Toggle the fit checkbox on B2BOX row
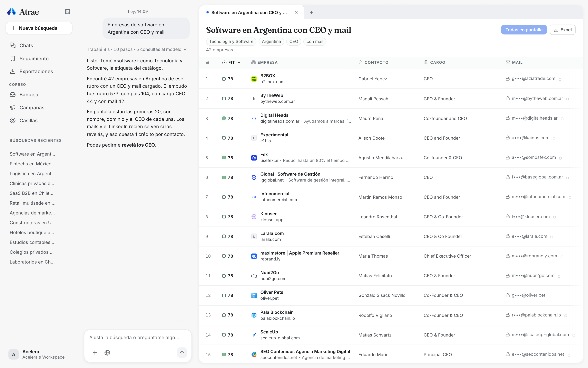Image resolution: width=588 pixels, height=368 pixels. 224,79
